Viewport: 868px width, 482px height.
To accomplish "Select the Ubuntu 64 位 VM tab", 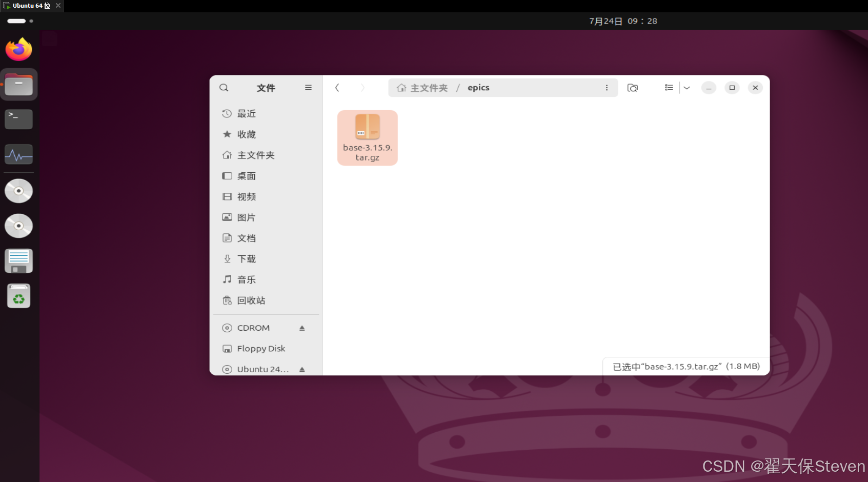I will (31, 6).
